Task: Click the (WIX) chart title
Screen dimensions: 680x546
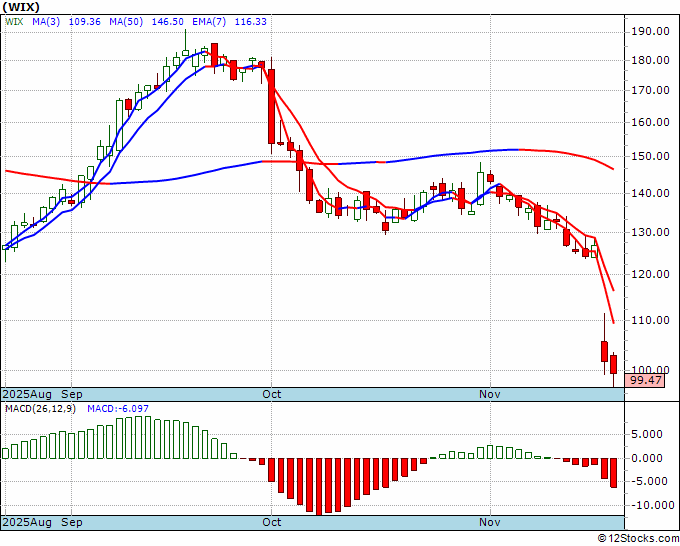Action: pyautogui.click(x=21, y=7)
